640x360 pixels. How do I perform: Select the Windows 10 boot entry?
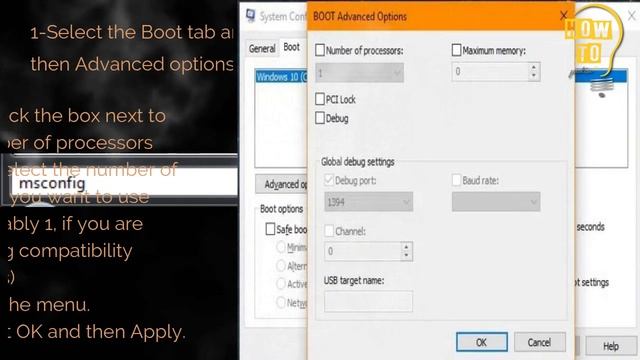[281, 77]
